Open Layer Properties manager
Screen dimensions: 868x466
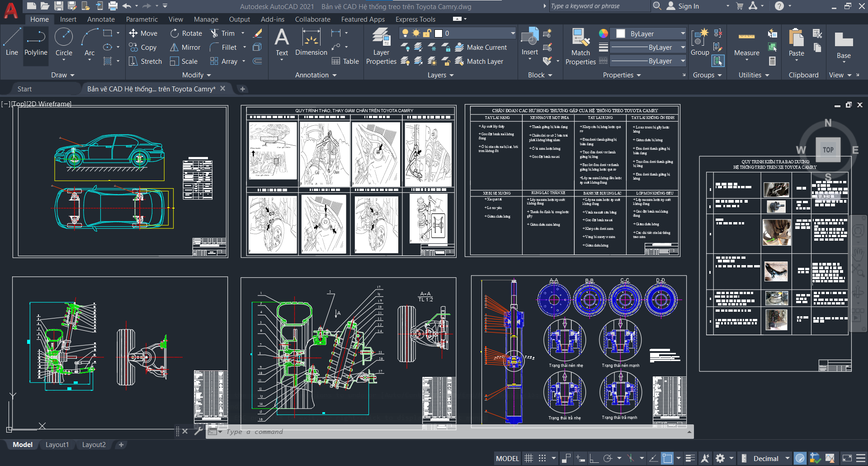click(x=381, y=46)
